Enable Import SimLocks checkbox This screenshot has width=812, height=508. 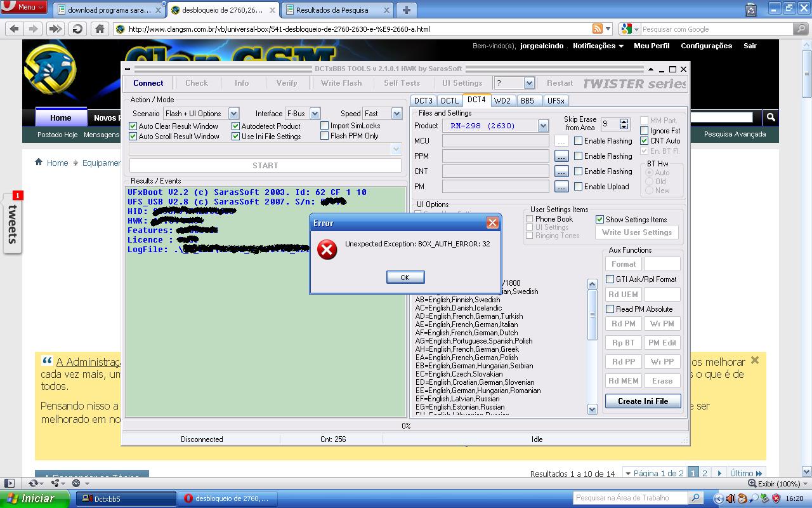point(325,126)
